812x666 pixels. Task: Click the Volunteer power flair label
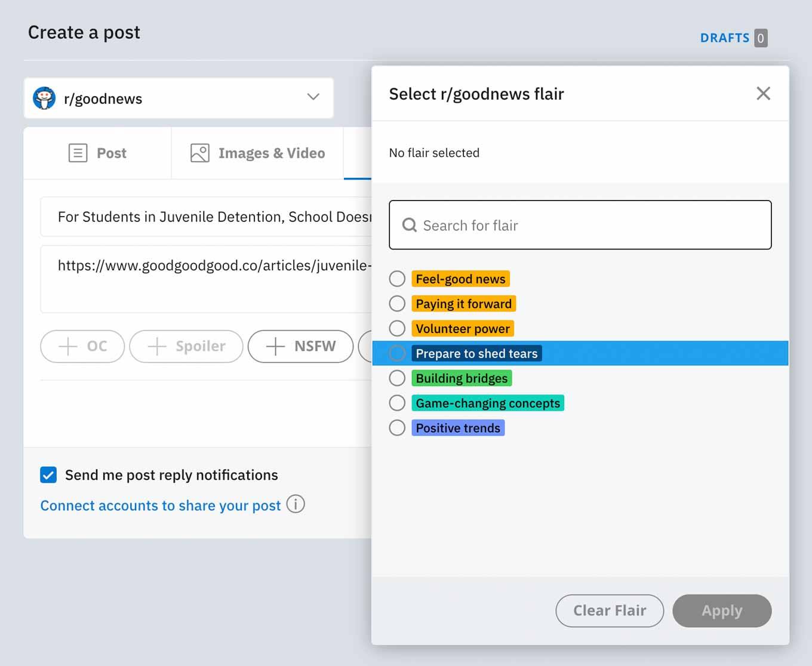463,328
